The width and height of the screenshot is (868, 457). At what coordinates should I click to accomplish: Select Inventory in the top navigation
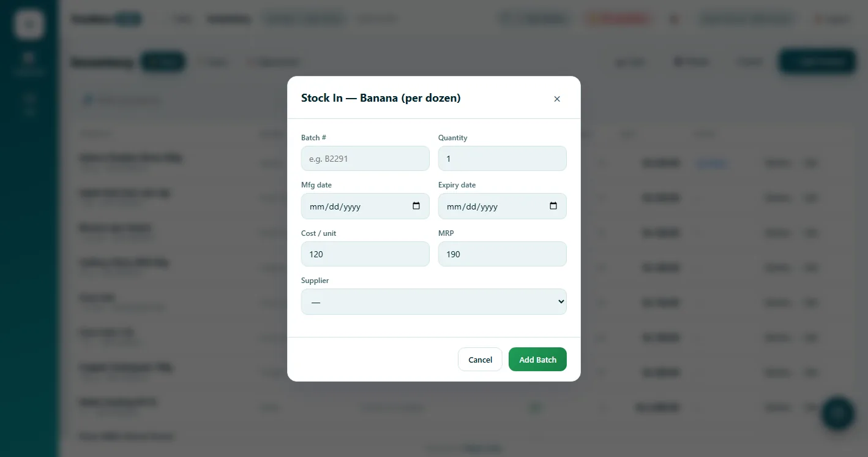click(229, 20)
